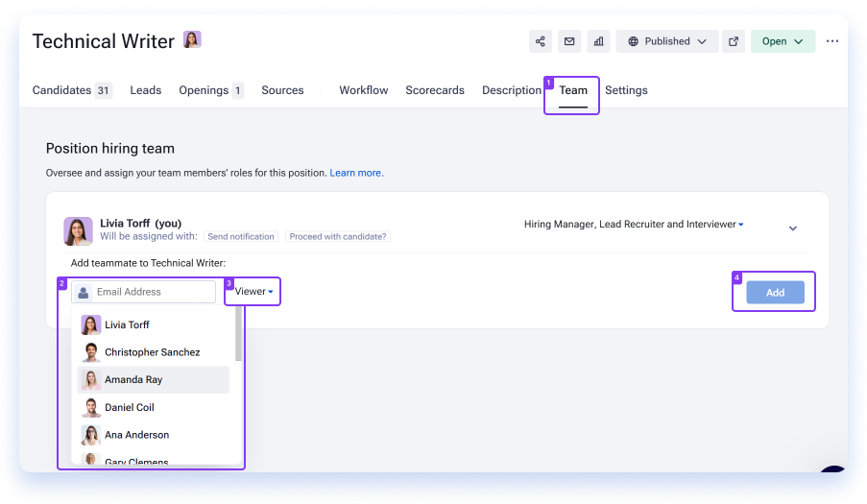The height and width of the screenshot is (504, 867).
Task: Click the Technical Writer heading
Action: (x=104, y=41)
